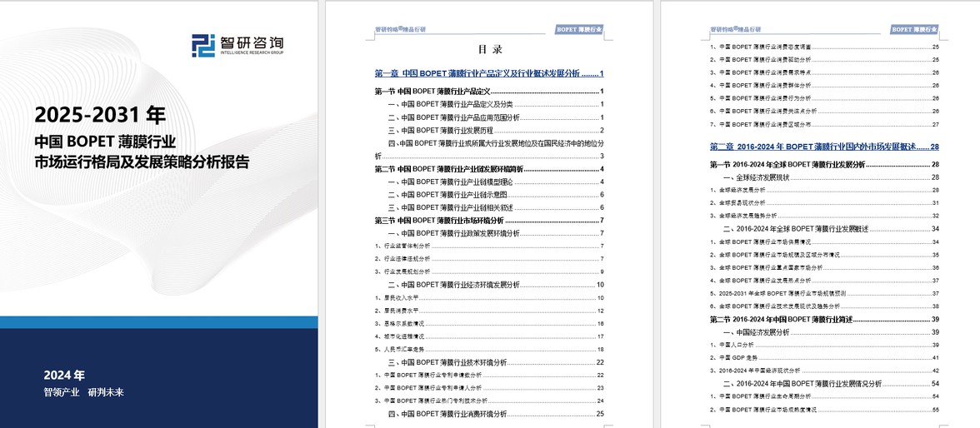The width and height of the screenshot is (980, 428).
Task: Click entry "4、城市化进程情况"
Action: click(x=488, y=336)
